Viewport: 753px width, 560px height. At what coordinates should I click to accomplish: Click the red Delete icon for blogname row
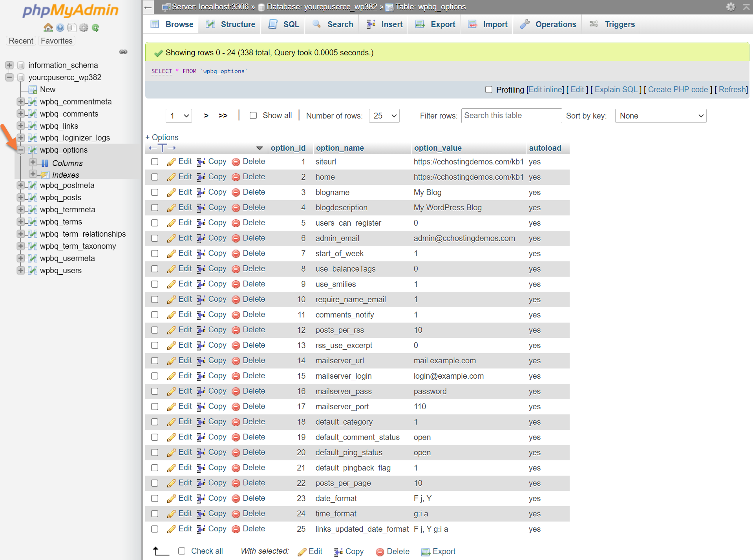[x=236, y=192]
